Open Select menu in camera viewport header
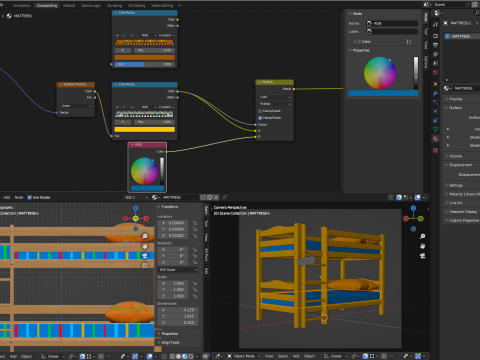Screen dimensions: 480x360 [283, 356]
